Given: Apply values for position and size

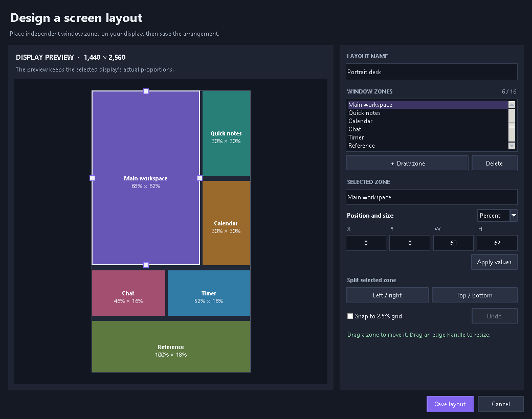Looking at the screenshot, I should (494, 262).
